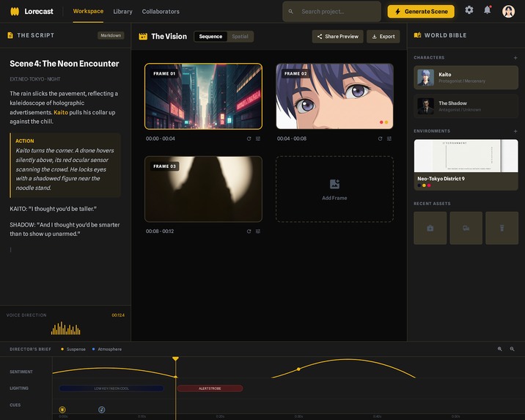The image size is (525, 420).
Task: Click the pink environment swatch
Action: (x=429, y=185)
